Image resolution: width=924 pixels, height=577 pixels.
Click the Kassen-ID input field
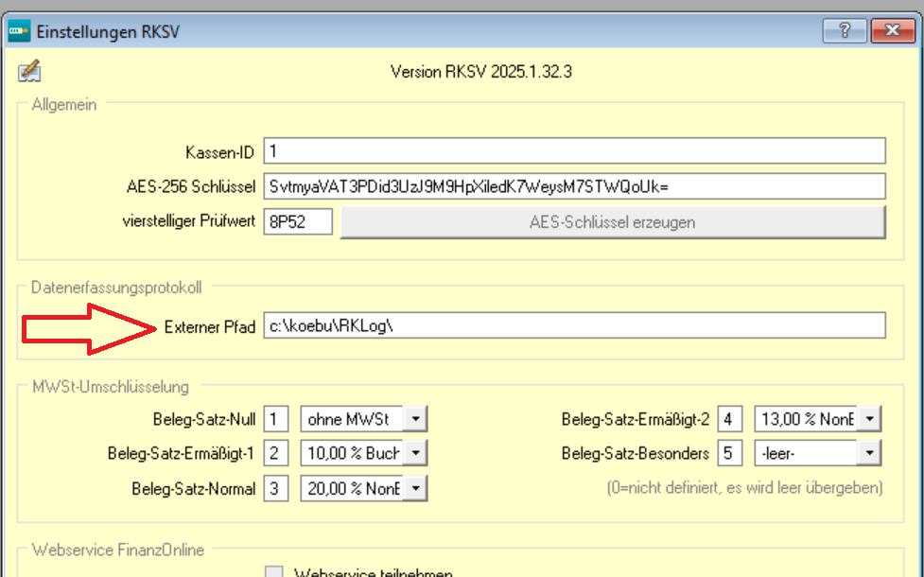pos(575,151)
